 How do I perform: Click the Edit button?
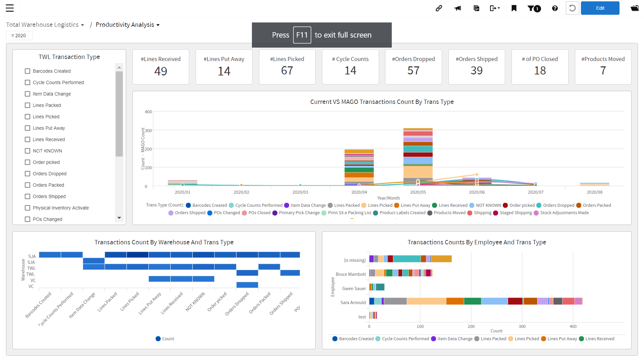(x=600, y=8)
